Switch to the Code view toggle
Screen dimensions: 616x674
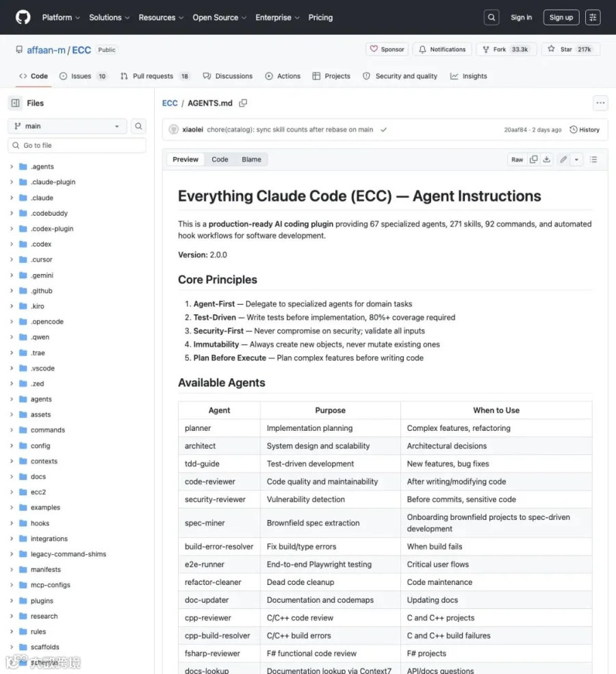220,160
